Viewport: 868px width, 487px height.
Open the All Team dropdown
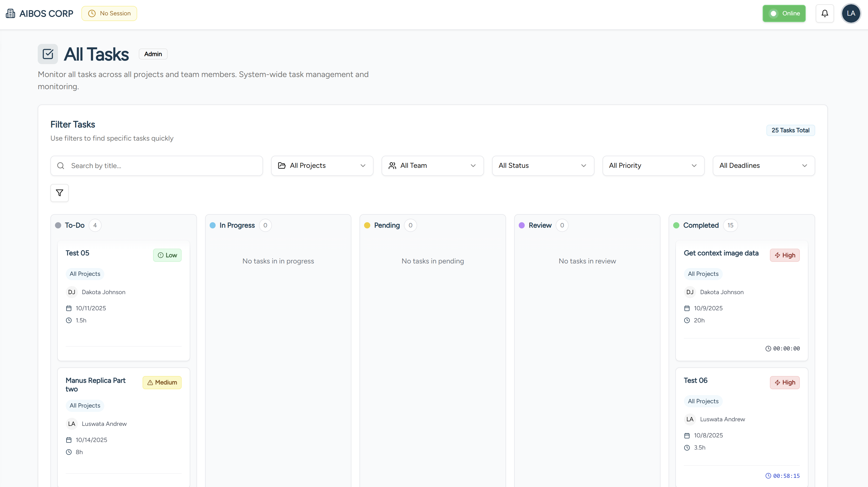tap(432, 166)
